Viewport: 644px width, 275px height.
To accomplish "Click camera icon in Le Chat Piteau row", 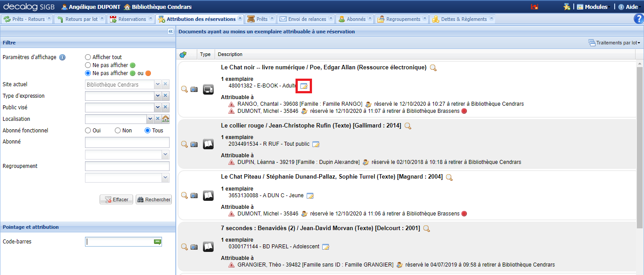I will pyautogui.click(x=194, y=195).
